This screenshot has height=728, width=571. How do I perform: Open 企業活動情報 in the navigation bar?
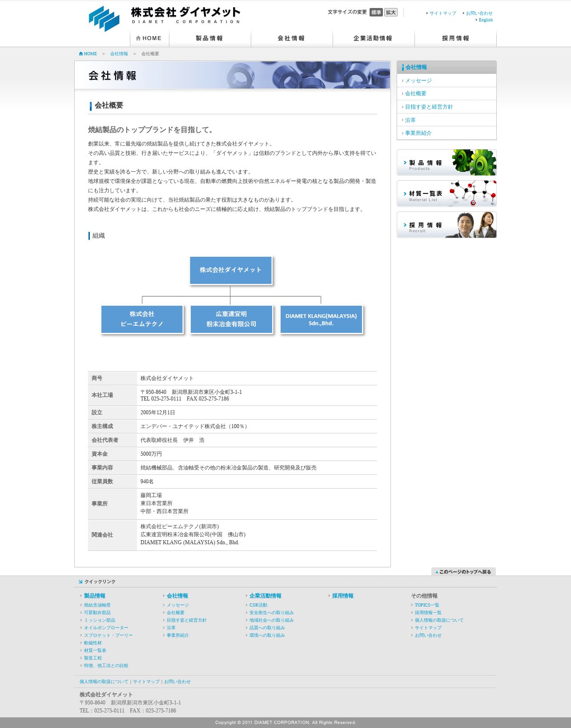point(374,38)
